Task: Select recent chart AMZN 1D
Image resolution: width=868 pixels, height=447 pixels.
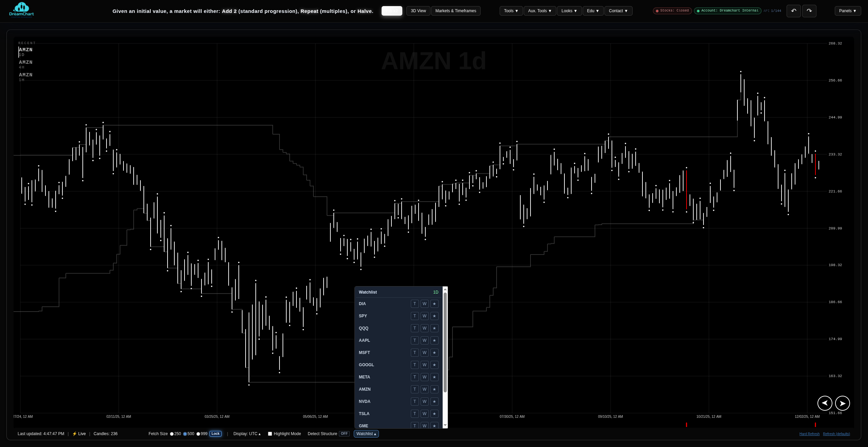Action: pyautogui.click(x=25, y=52)
